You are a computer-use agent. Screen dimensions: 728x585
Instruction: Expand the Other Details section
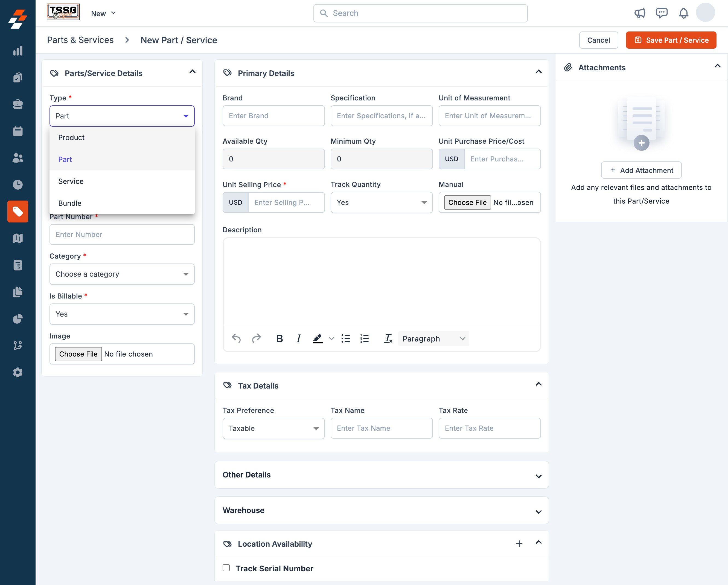[x=381, y=475]
